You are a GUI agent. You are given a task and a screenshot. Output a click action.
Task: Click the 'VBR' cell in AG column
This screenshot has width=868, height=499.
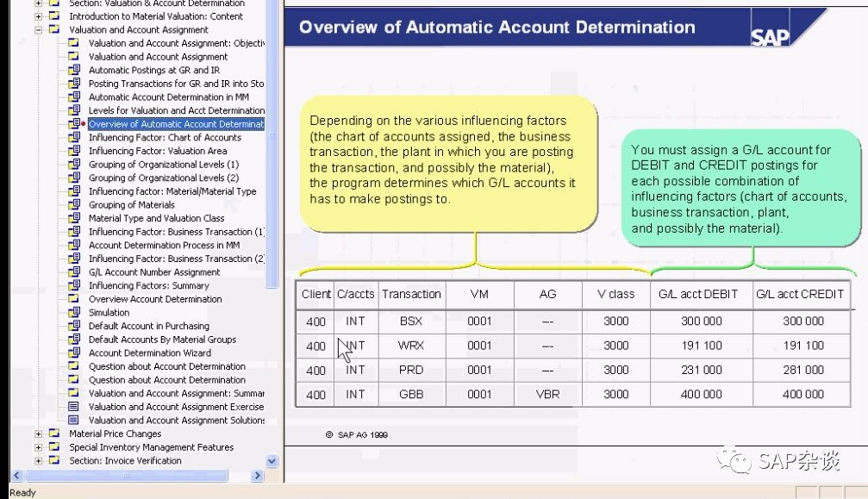[x=547, y=394]
